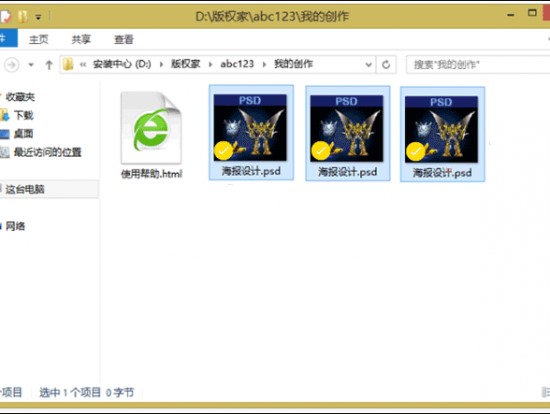Open the 查看 ribbon tab

click(124, 39)
